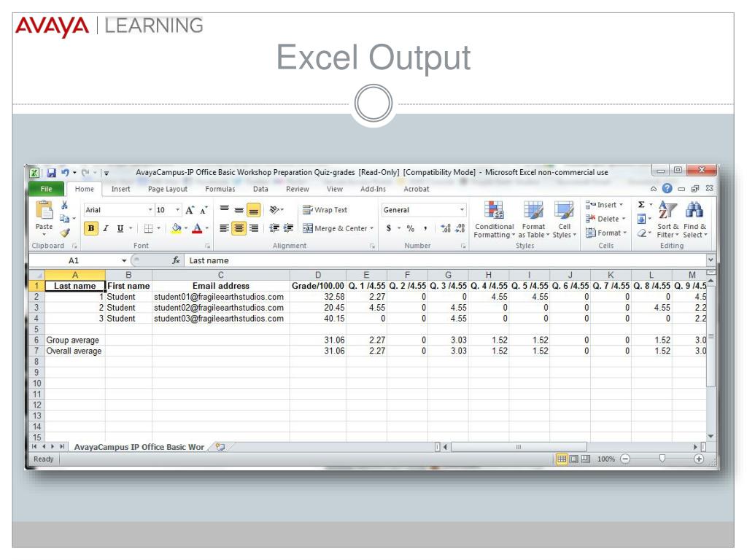Click Increase Decimal icon
Image resolution: width=747 pixels, height=560 pixels.
pyautogui.click(x=446, y=228)
